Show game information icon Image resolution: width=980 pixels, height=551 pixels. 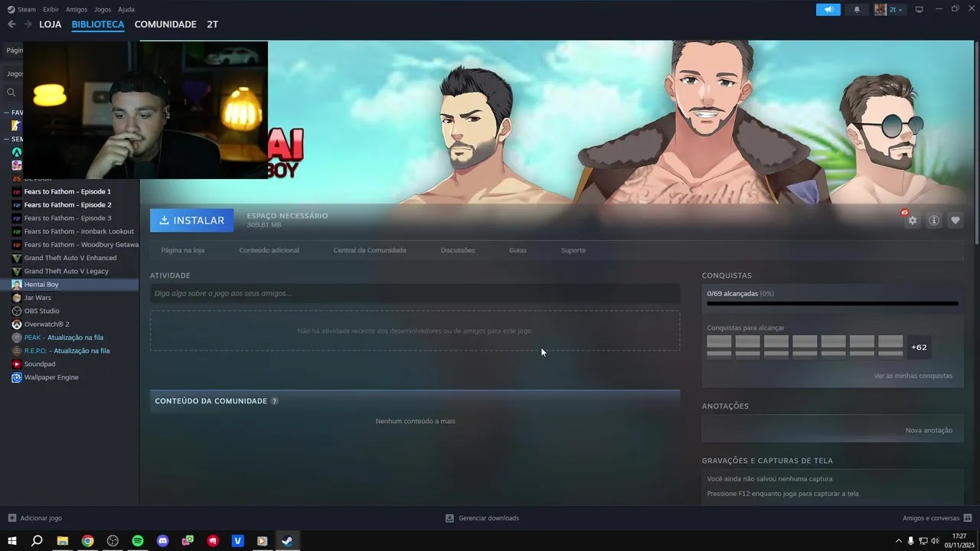point(934,220)
